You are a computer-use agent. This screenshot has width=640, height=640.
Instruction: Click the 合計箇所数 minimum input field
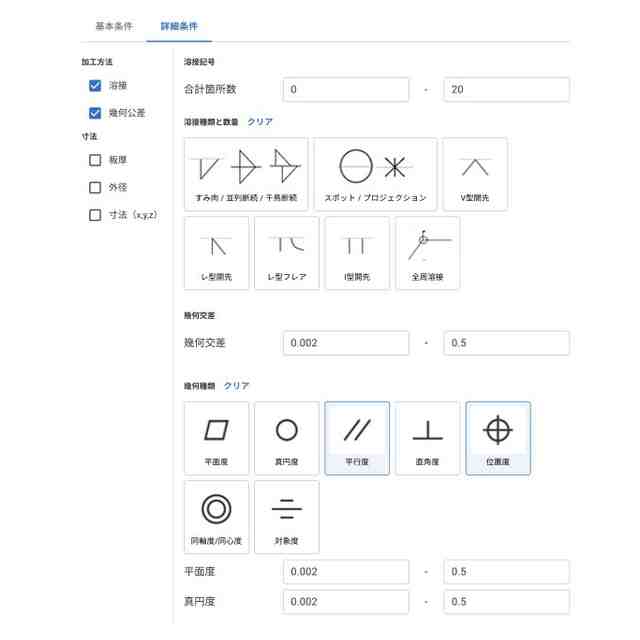346,89
